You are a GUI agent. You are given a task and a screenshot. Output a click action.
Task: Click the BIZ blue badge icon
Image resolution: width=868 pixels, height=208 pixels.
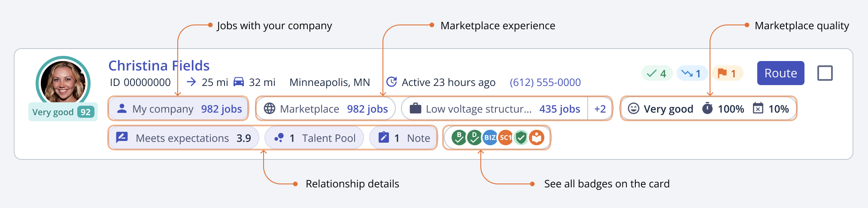pos(490,138)
